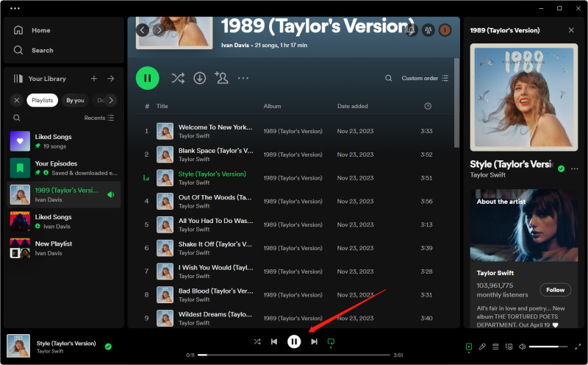Open the Custom order sort dropdown
This screenshot has height=365, width=588.
pyautogui.click(x=425, y=78)
